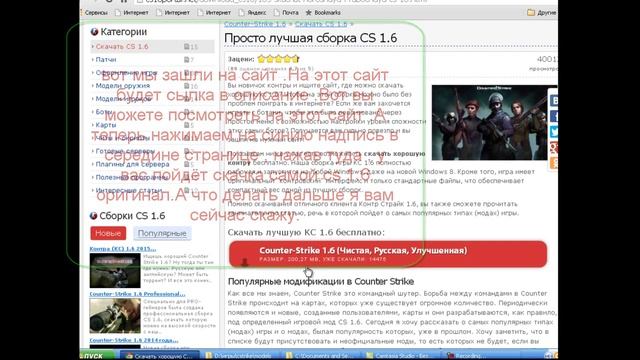This screenshot has height=360, width=640.
Task: Select the Скачать CS 1.6 category
Action: [152, 47]
